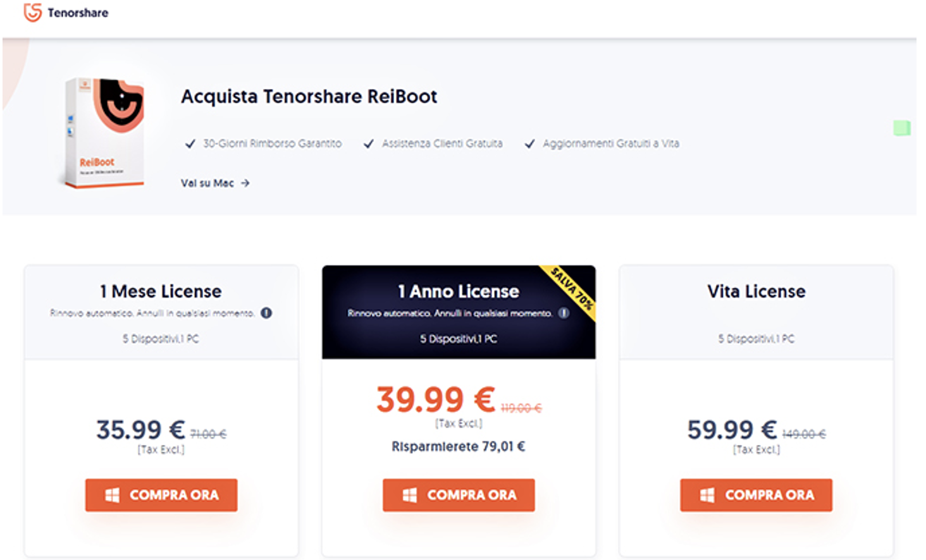
Task: Click the 30-Giorni Rimborso Garantito checkmark
Action: point(190,144)
